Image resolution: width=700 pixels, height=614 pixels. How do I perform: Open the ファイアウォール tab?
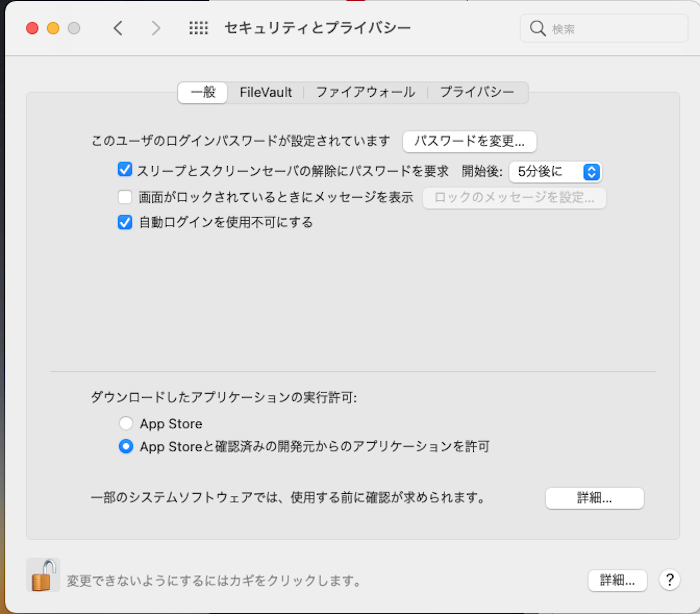click(365, 92)
